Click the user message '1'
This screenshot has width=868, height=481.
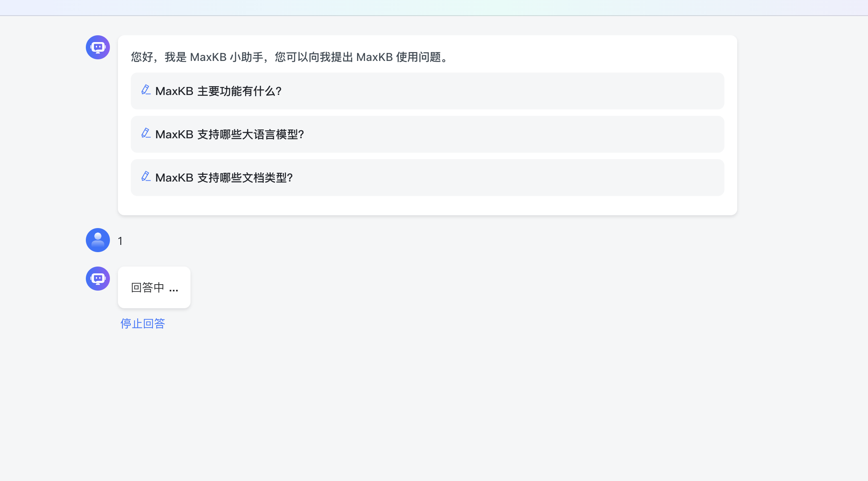coord(120,241)
